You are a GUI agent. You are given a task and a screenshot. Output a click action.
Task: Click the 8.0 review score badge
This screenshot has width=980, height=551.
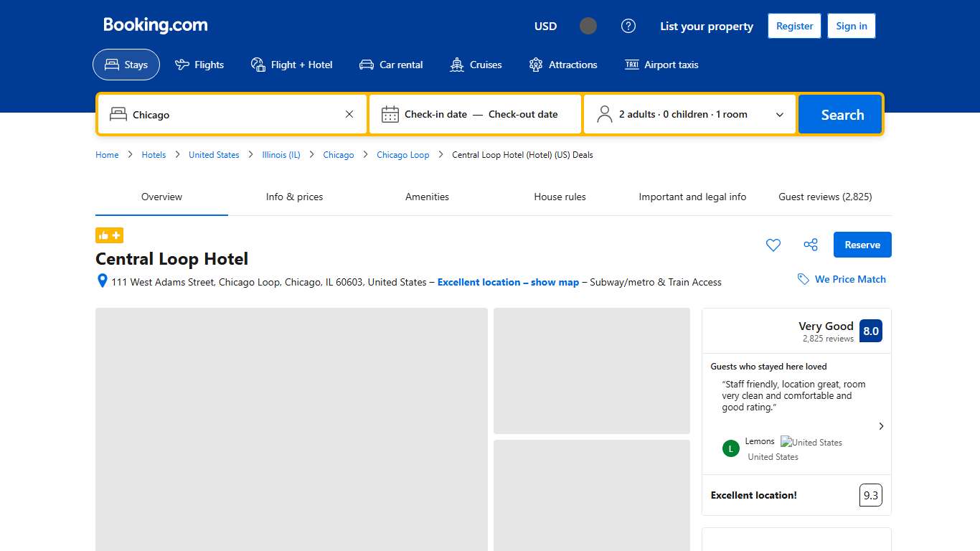pyautogui.click(x=870, y=331)
